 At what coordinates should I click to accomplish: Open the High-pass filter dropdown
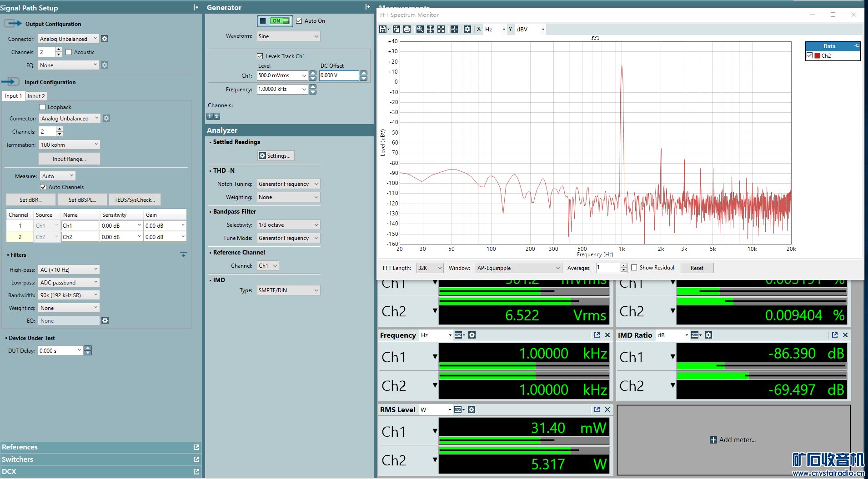click(69, 269)
